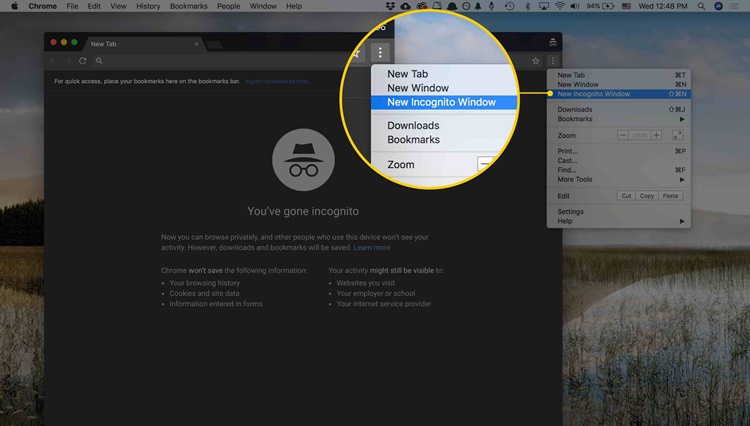Open the Wi-Fi status menu
The height and width of the screenshot is (426, 750).
tap(560, 6)
